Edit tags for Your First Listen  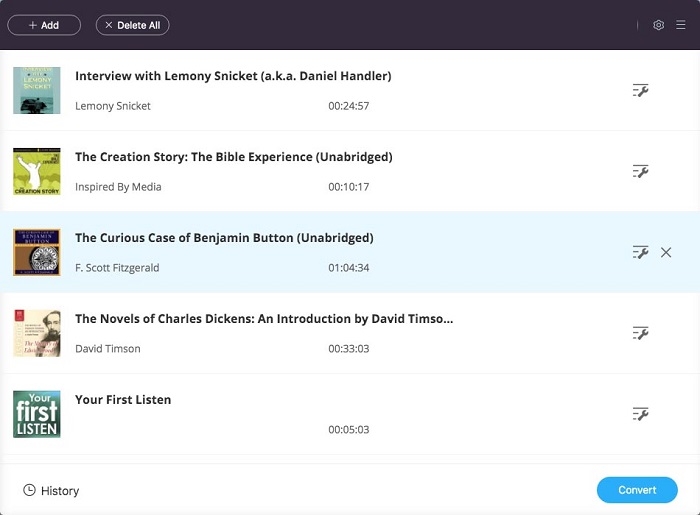(x=641, y=414)
